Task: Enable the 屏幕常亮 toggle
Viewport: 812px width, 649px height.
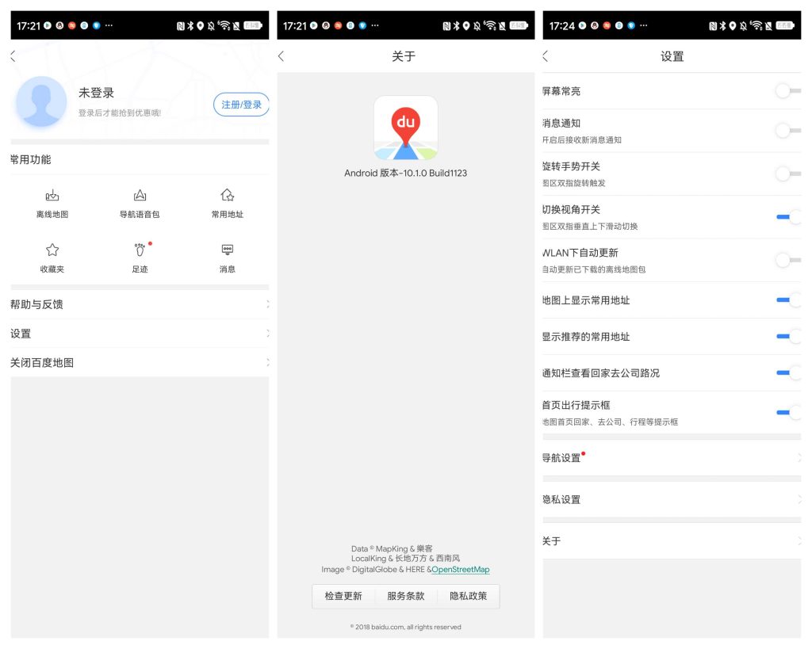Action: click(787, 91)
